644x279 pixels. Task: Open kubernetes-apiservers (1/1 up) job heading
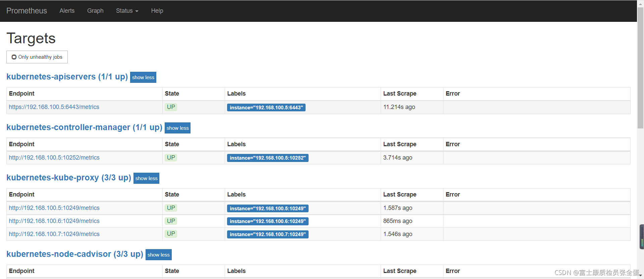[x=67, y=77]
